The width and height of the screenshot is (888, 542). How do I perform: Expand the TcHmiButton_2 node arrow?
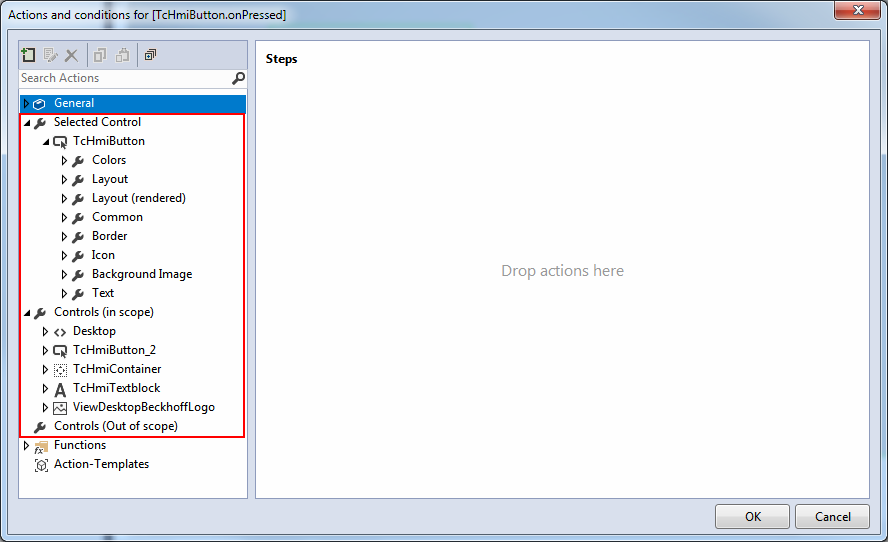click(45, 351)
